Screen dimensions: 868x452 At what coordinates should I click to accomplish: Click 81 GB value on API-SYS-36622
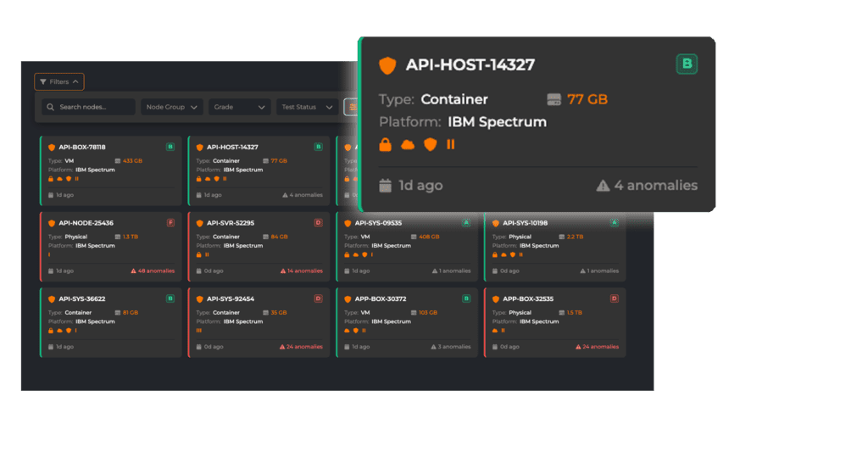coord(131,312)
